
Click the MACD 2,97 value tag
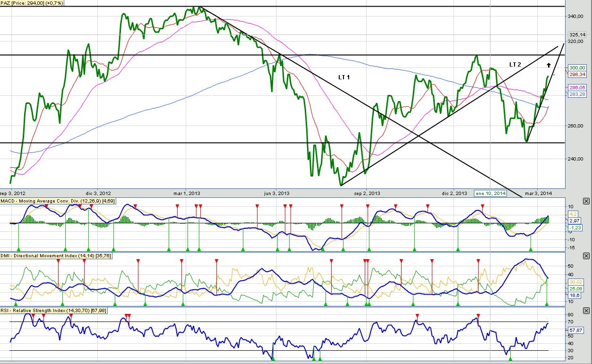tap(574, 220)
